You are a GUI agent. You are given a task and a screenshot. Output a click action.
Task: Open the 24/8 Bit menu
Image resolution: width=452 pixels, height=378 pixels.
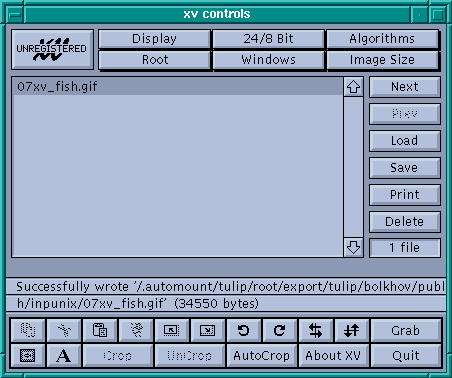(x=268, y=39)
